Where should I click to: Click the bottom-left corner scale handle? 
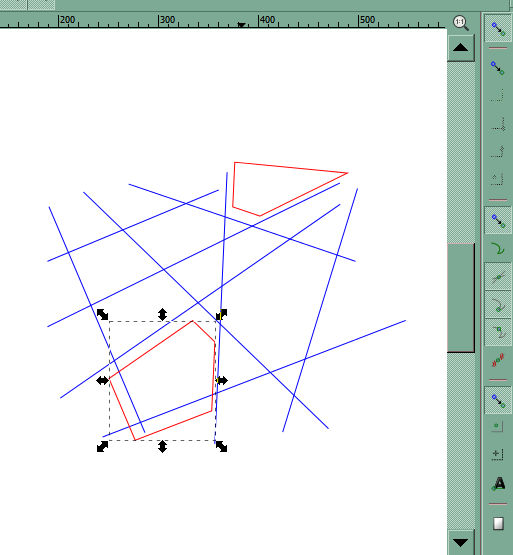(x=102, y=446)
